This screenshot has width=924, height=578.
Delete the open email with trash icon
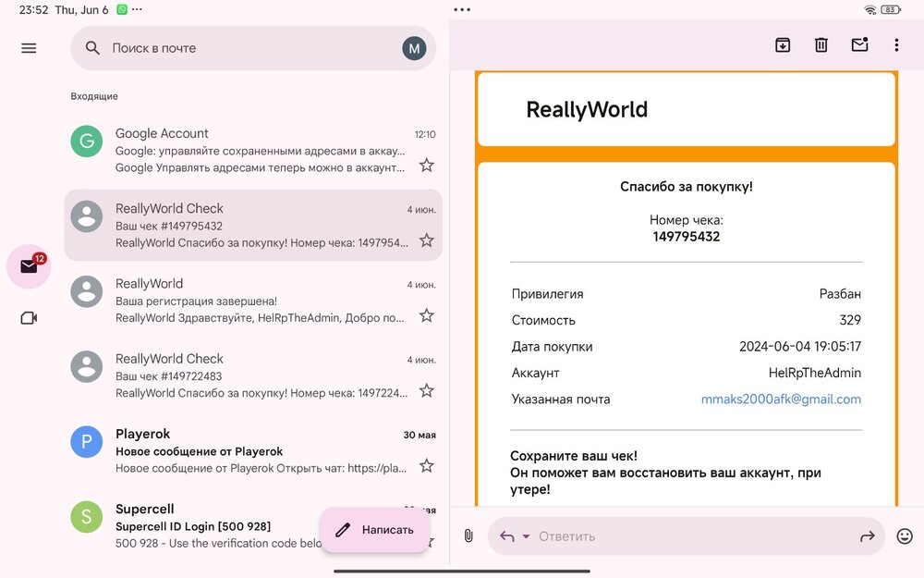point(821,44)
